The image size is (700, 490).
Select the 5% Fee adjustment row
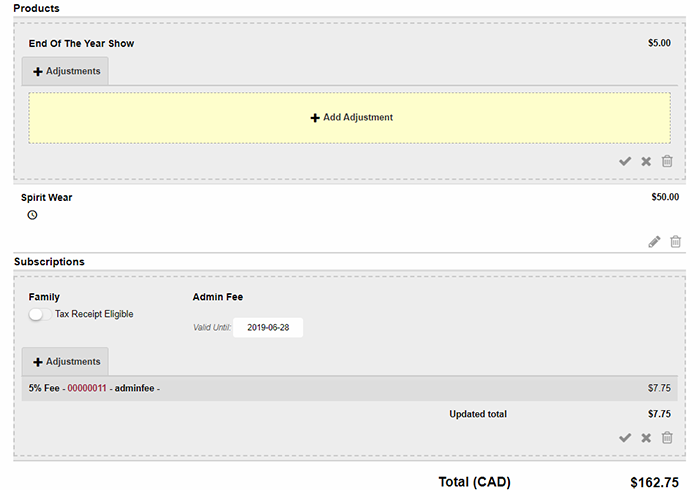[x=350, y=388]
